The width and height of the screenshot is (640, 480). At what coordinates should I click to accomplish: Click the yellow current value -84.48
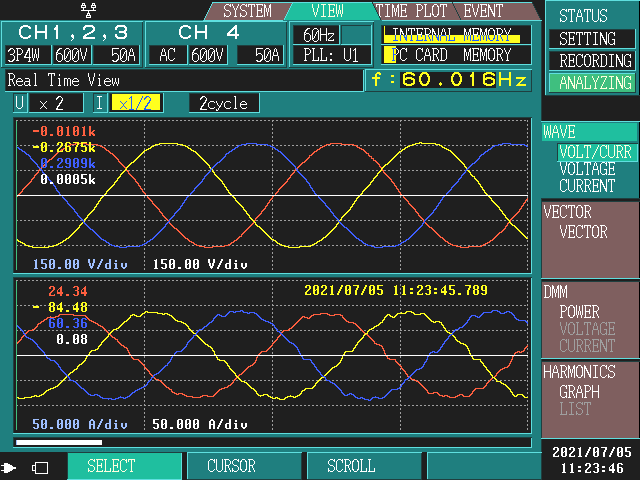pos(60,307)
